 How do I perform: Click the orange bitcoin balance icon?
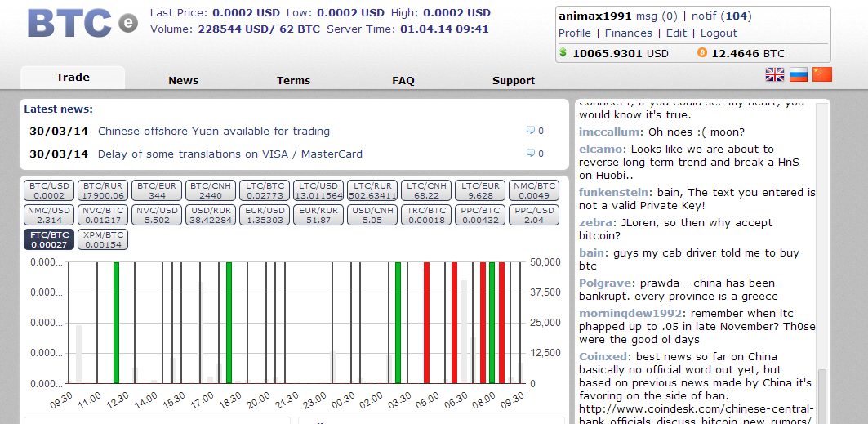pyautogui.click(x=702, y=52)
